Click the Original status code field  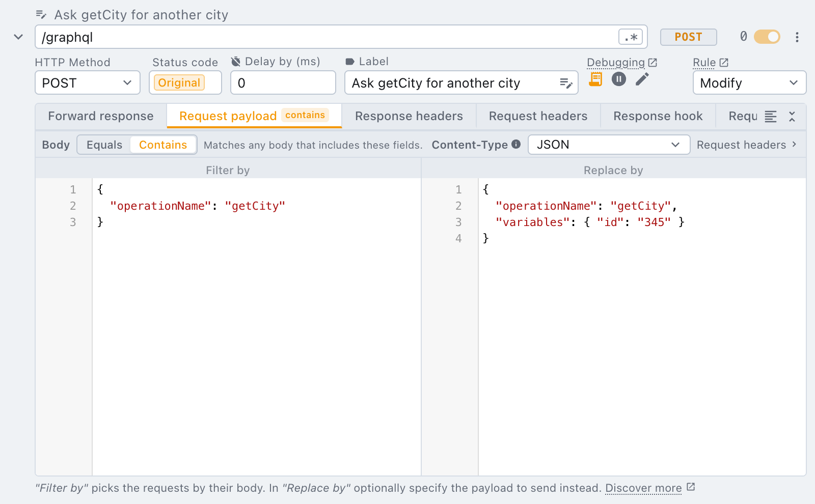185,82
